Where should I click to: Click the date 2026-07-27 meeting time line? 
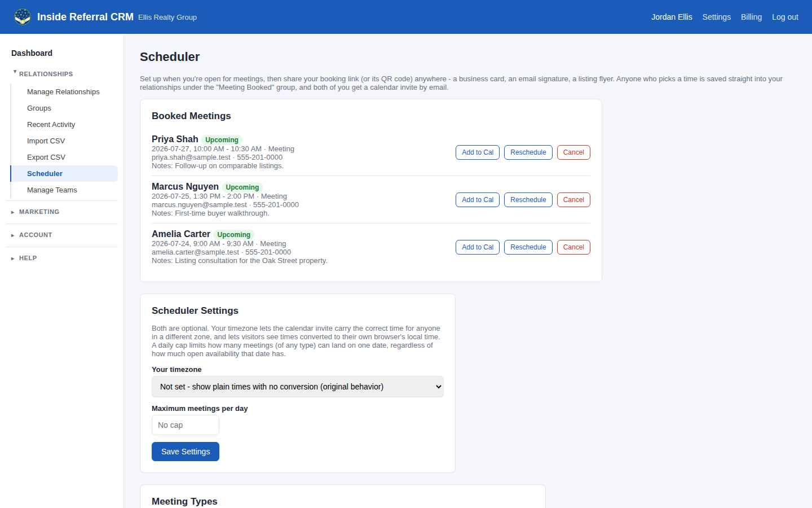point(223,149)
